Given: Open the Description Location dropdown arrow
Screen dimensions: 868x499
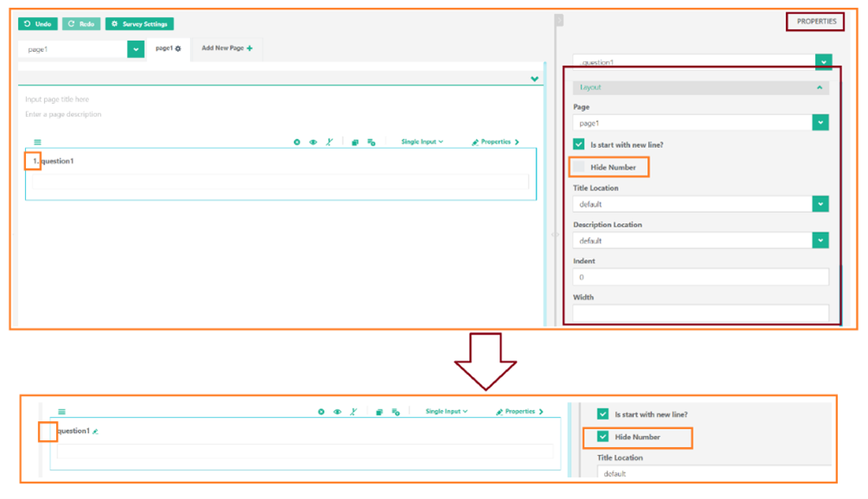Looking at the screenshot, I should [820, 240].
